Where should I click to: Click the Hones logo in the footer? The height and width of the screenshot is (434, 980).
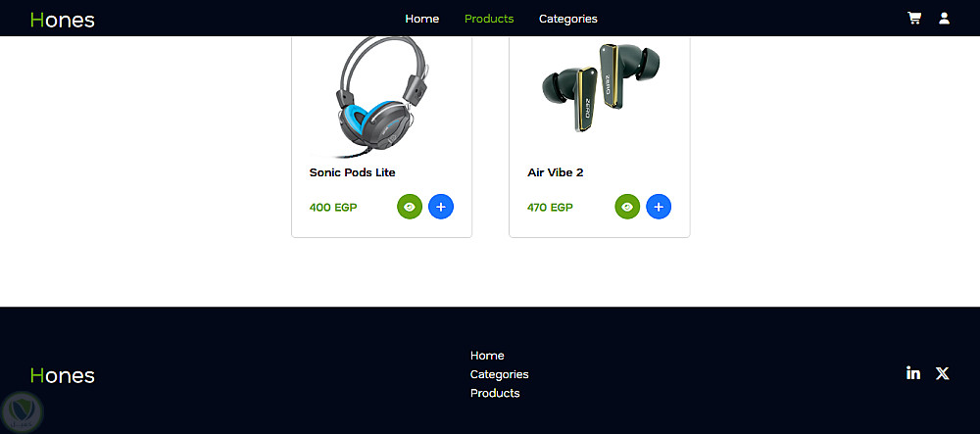point(63,375)
